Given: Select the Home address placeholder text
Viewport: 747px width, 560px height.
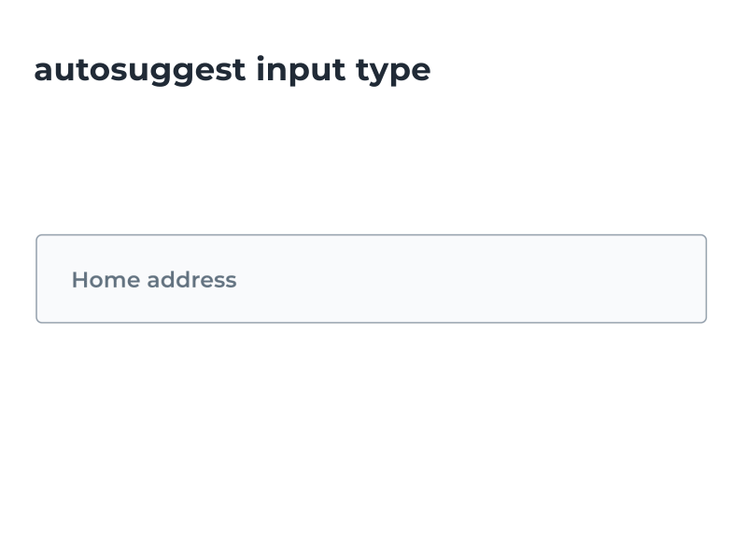Looking at the screenshot, I should 154,280.
